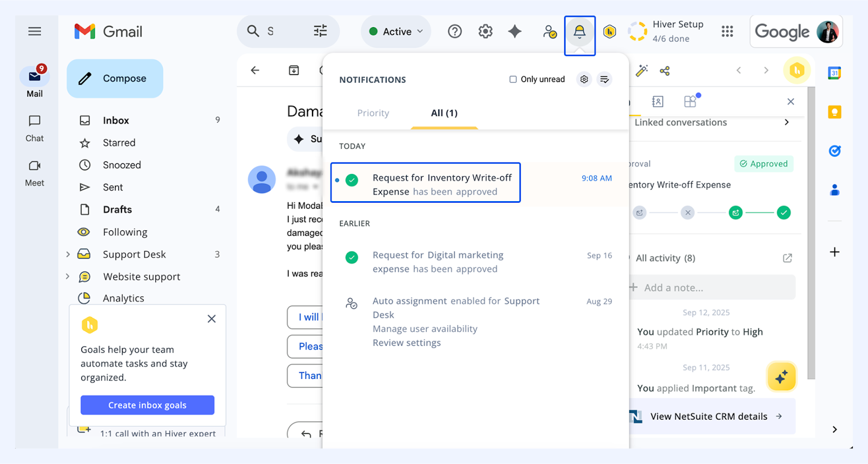Open Hiver Setup progress 4/6 done

tap(666, 31)
